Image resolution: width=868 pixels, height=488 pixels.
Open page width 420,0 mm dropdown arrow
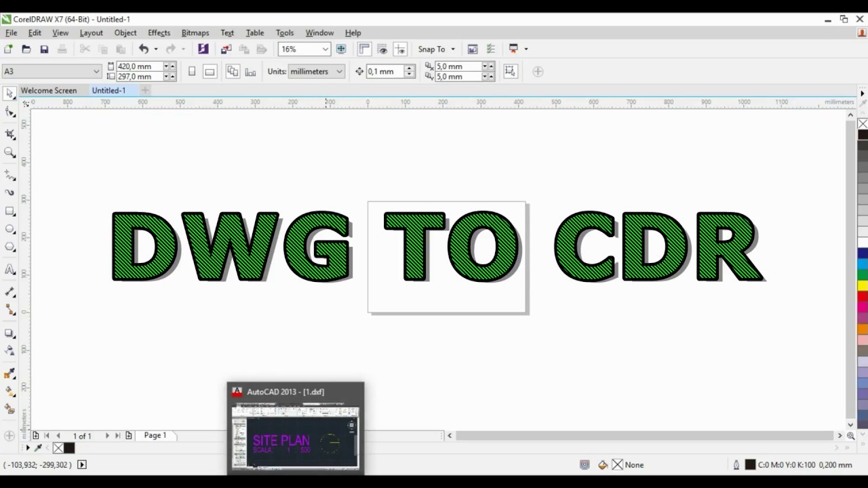[x=166, y=66]
